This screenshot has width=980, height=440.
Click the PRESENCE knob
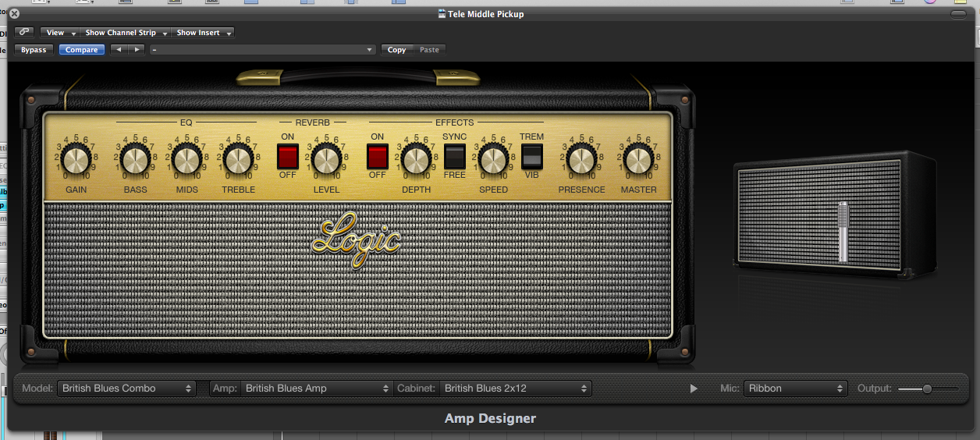(581, 159)
